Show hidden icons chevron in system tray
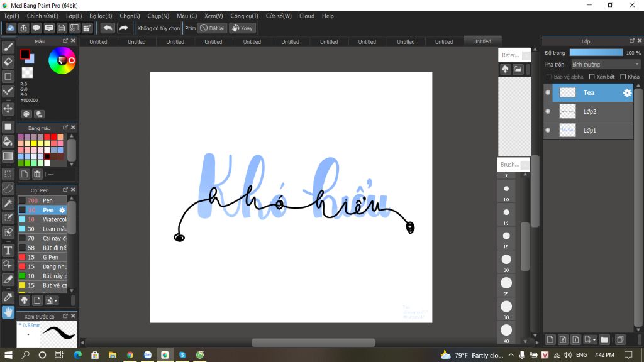 point(511,355)
